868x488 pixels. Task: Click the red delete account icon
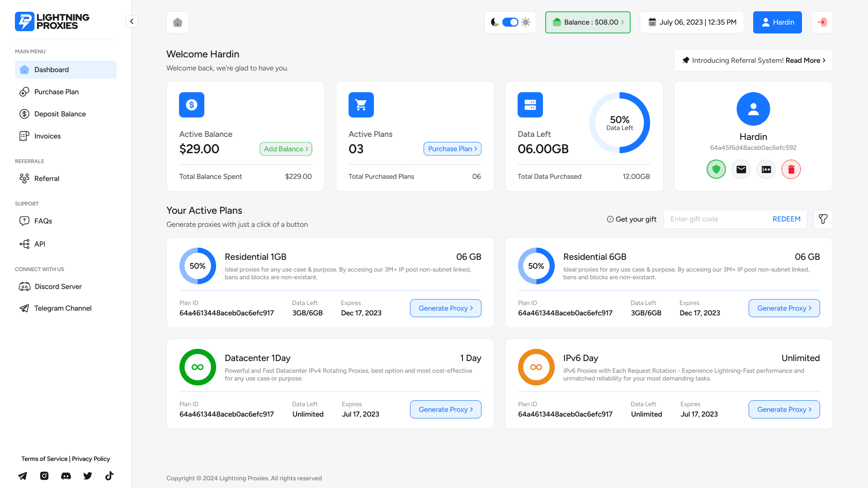pyautogui.click(x=791, y=169)
